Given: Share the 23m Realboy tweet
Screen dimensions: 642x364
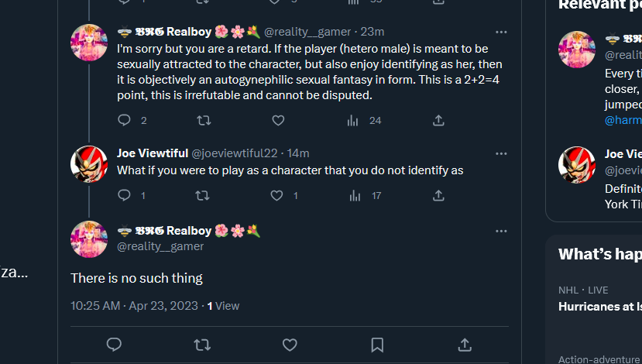Looking at the screenshot, I should click(x=438, y=120).
